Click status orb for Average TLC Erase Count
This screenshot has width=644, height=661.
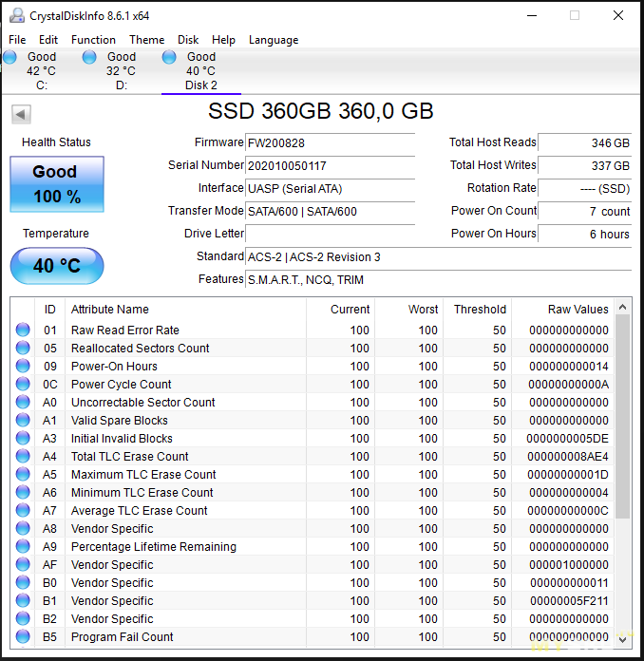(x=23, y=510)
